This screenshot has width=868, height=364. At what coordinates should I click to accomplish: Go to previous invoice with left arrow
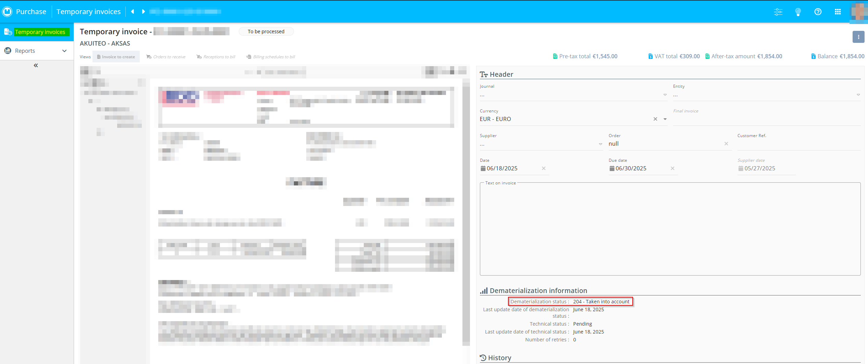[x=133, y=12]
